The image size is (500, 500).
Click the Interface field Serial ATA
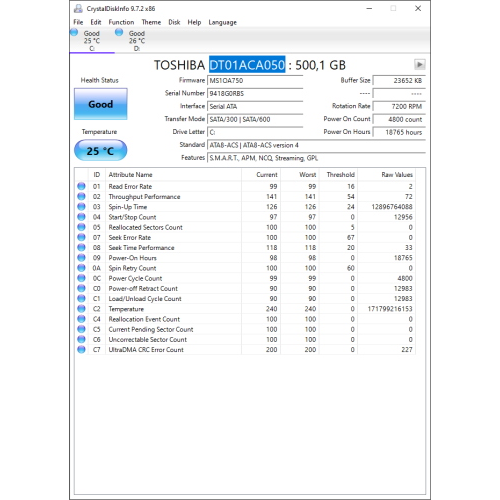(255, 107)
